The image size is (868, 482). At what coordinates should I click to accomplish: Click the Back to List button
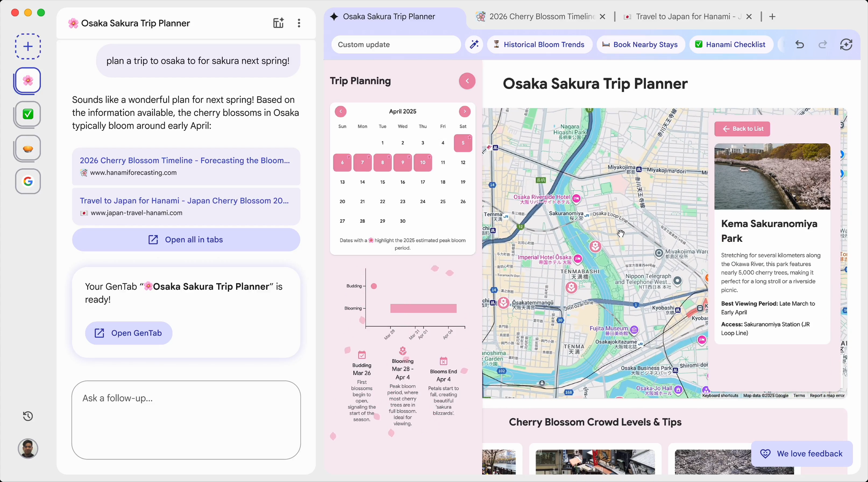click(x=742, y=129)
